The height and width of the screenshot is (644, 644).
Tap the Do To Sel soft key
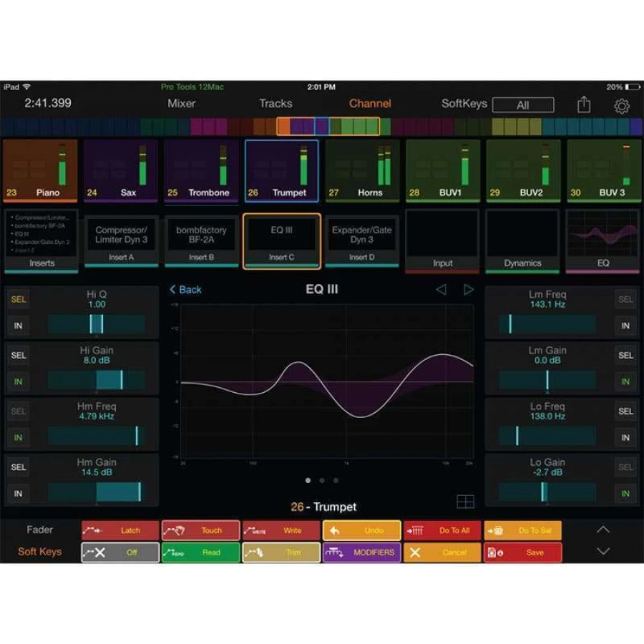click(522, 530)
